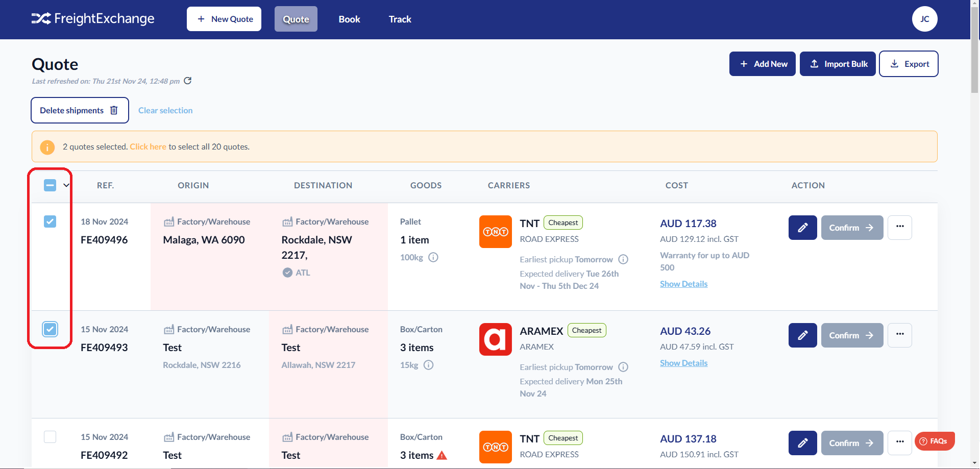Uncheck the FE409493 row checkbox
980x469 pixels.
point(50,329)
